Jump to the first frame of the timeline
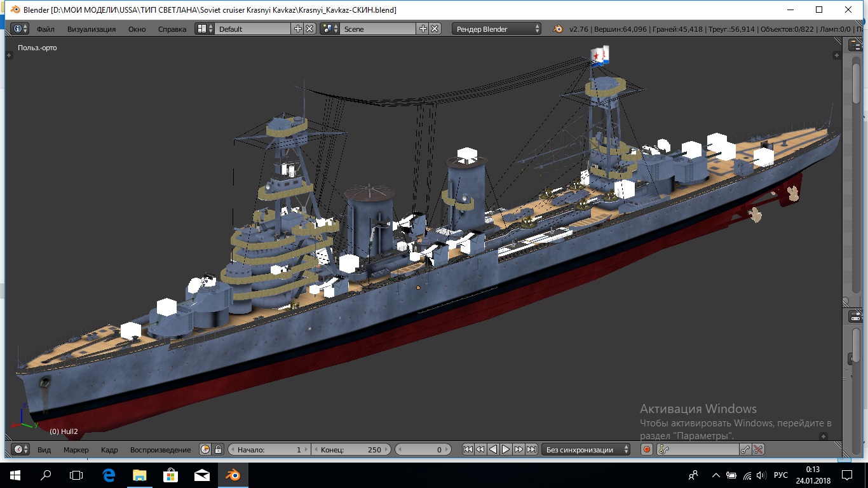The width and height of the screenshot is (868, 488). (468, 449)
